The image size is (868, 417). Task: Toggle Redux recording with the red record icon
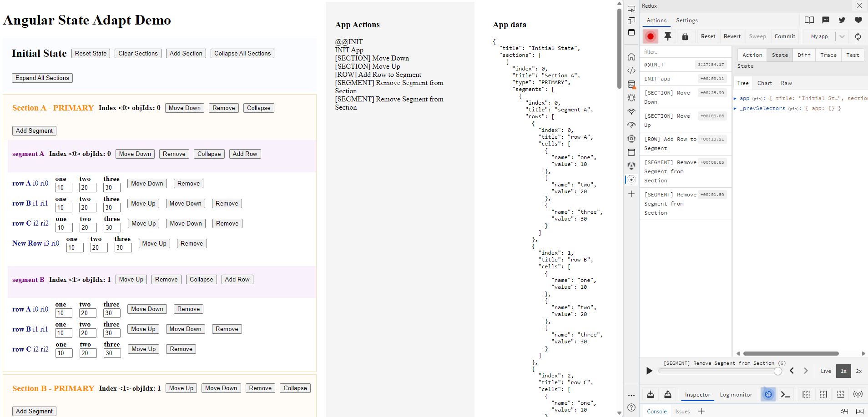click(x=651, y=36)
